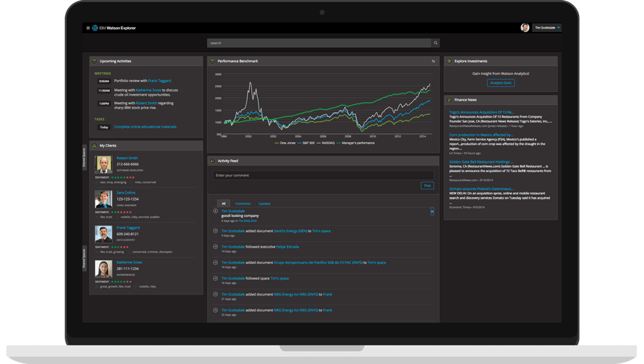Click activity icon for 21 days ago entry
Viewport: 644px width, 364px height.
[x=215, y=294]
